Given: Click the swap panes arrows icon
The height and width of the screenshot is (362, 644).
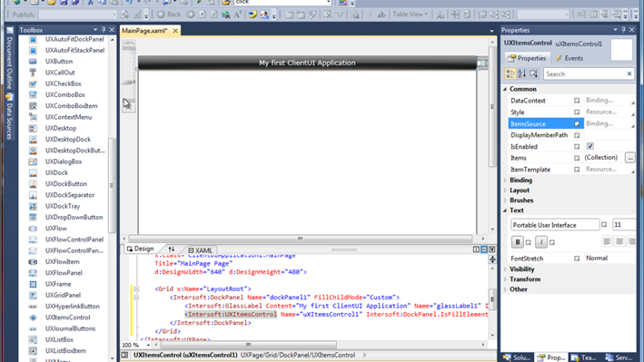Looking at the screenshot, I should (x=172, y=249).
